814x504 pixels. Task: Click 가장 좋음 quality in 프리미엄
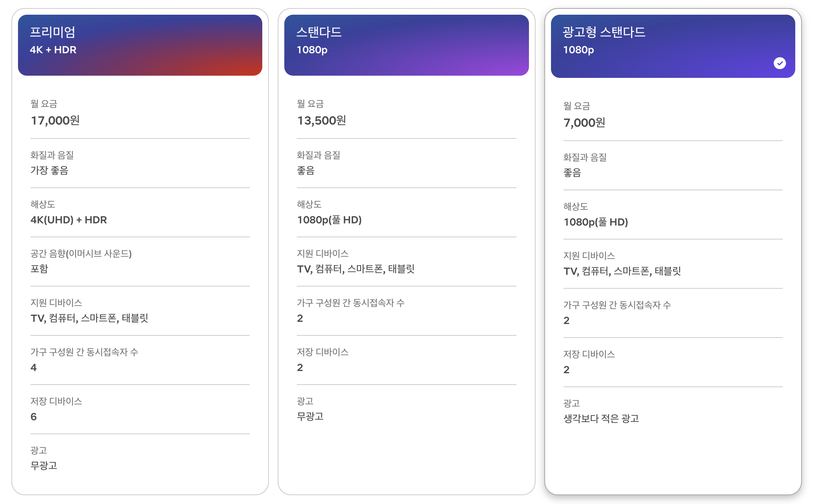(x=49, y=170)
